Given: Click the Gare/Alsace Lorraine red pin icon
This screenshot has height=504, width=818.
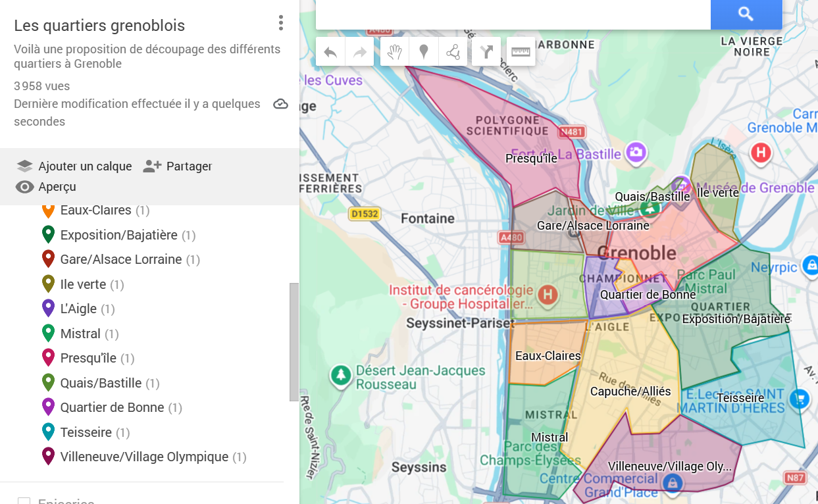Looking at the screenshot, I should [x=48, y=259].
